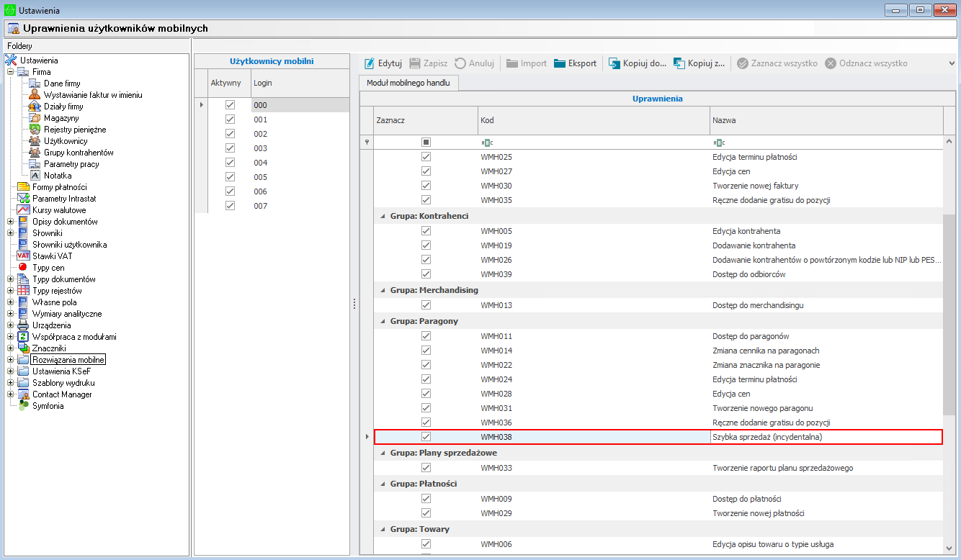The width and height of the screenshot is (961, 560).
Task: Toggle the filter row Zaznacz checkbox
Action: (x=426, y=143)
